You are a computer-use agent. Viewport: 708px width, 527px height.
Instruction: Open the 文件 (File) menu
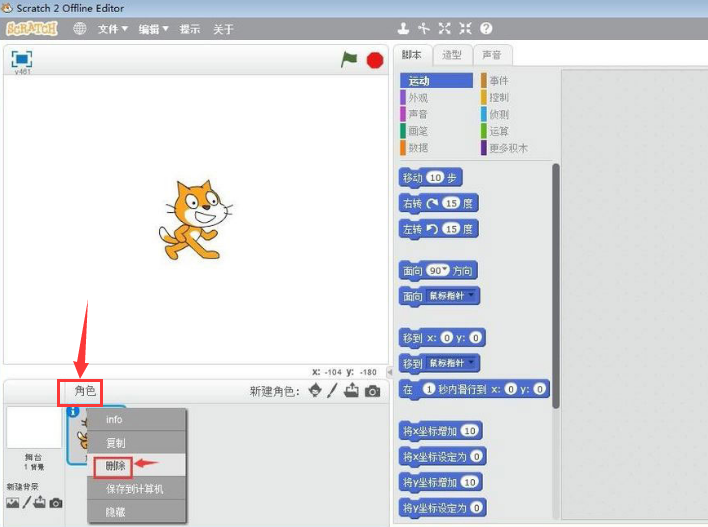(112, 29)
